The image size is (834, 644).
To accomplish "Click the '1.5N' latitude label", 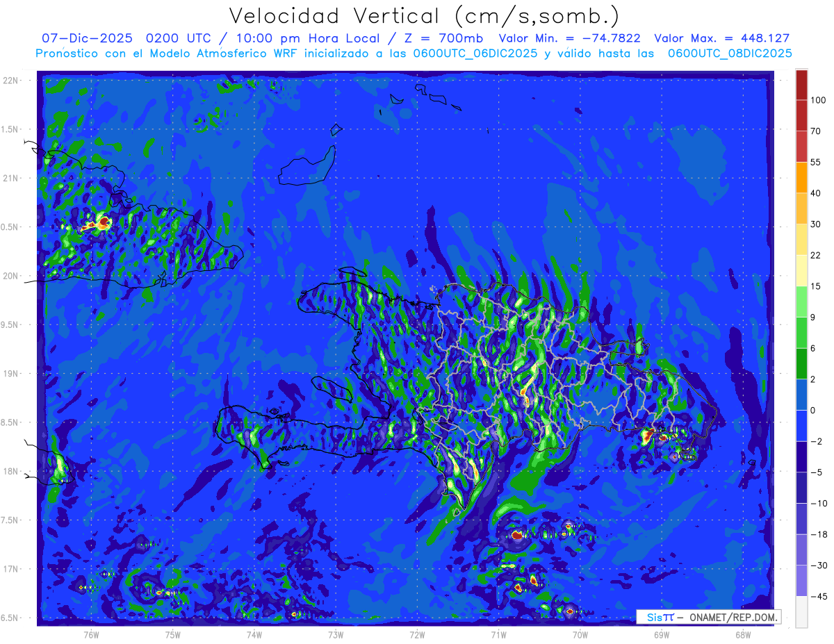I will [x=11, y=129].
